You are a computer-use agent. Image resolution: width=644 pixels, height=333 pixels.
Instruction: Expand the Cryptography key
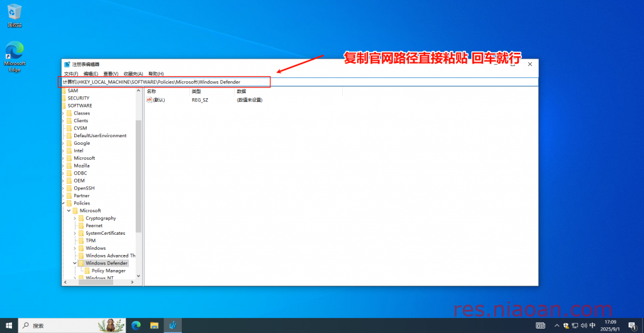(x=75, y=218)
